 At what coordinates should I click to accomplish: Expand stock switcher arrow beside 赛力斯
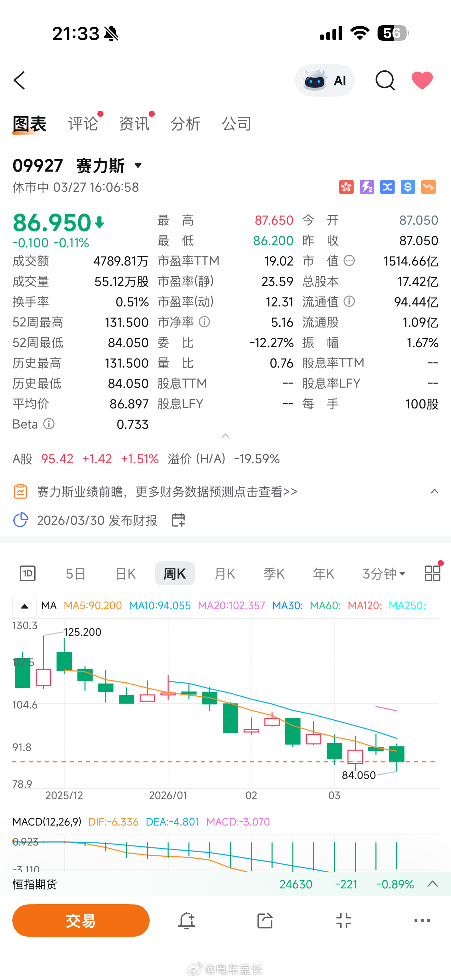coord(138,166)
